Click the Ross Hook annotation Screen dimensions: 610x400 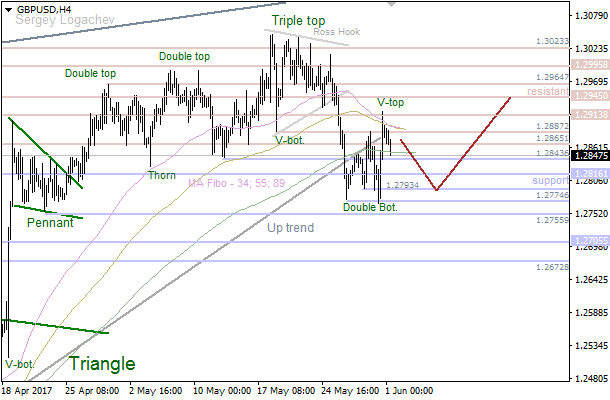(336, 32)
